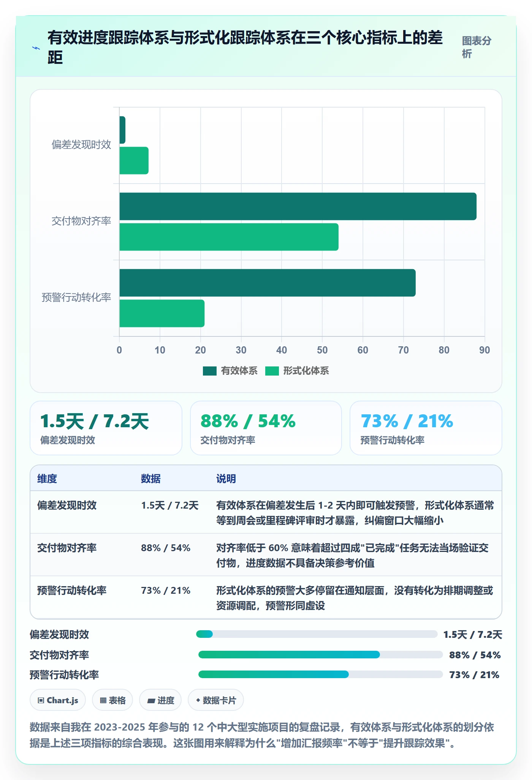Select the 交付物对齐率 table row cell

coord(67,548)
